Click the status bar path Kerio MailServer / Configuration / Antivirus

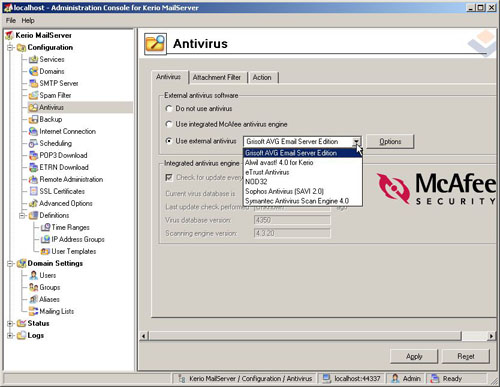(x=250, y=379)
